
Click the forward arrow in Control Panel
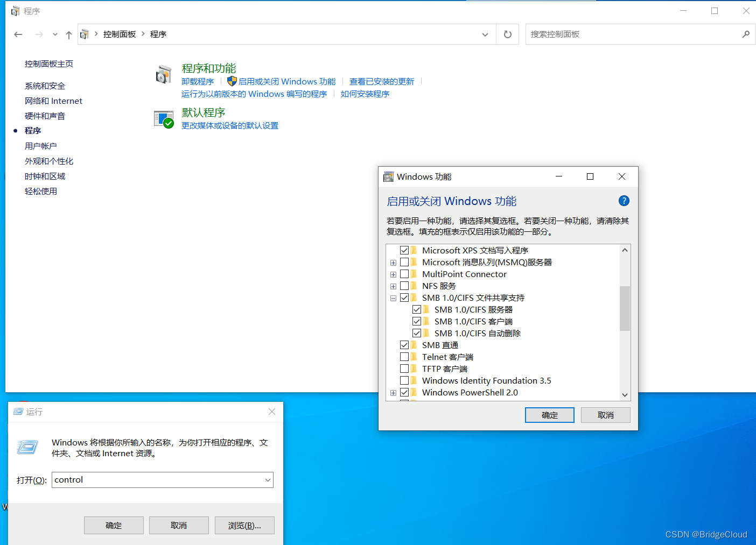39,34
